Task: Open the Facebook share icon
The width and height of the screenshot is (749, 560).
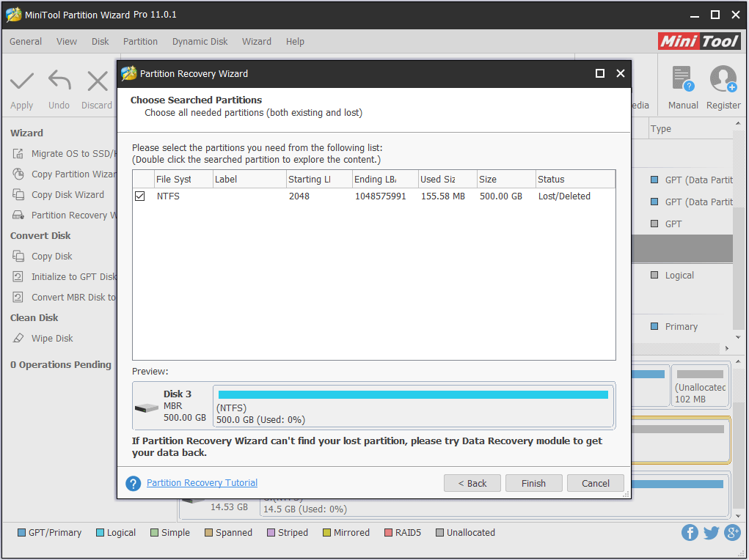Action: tap(690, 533)
